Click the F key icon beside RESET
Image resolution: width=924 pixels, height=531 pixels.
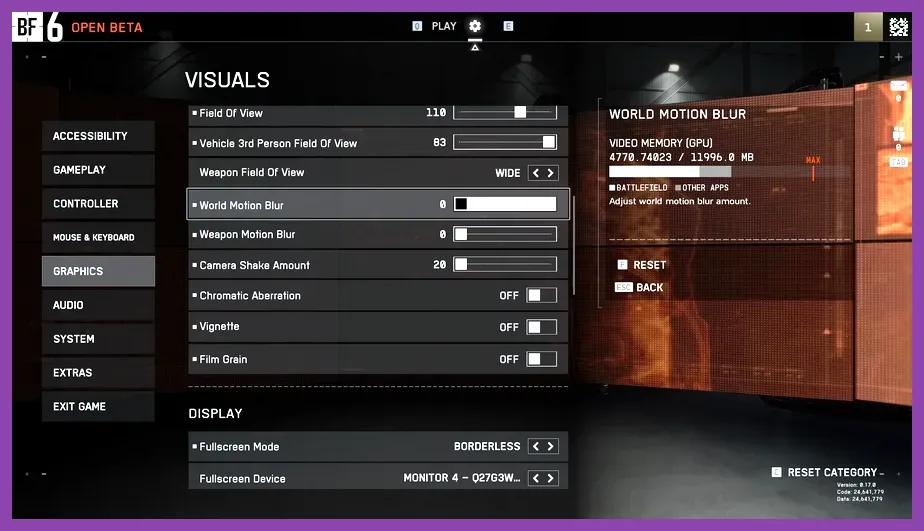click(x=622, y=265)
